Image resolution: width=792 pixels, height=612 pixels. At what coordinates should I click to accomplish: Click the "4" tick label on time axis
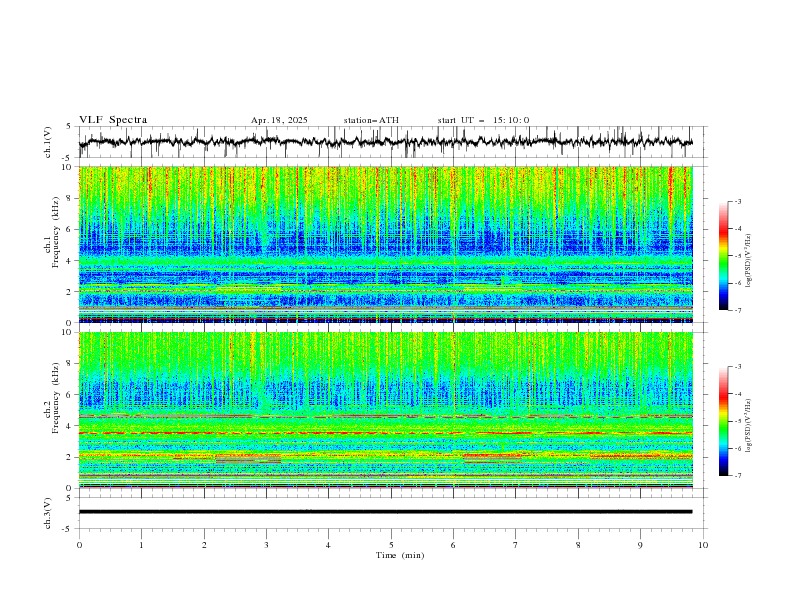(328, 545)
